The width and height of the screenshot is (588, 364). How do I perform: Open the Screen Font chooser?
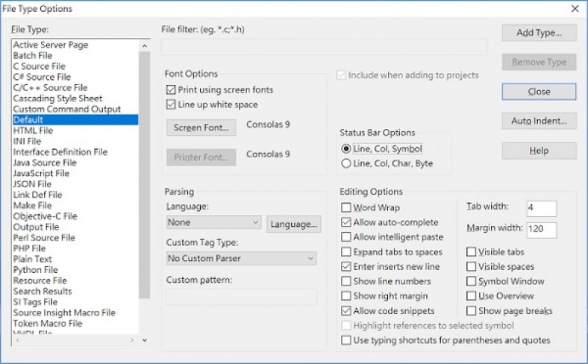click(201, 128)
